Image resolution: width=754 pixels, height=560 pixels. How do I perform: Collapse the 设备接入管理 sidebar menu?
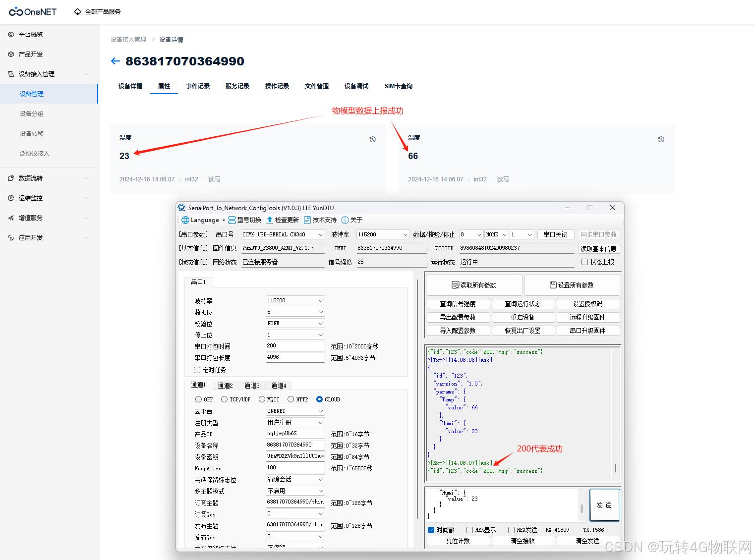point(86,74)
